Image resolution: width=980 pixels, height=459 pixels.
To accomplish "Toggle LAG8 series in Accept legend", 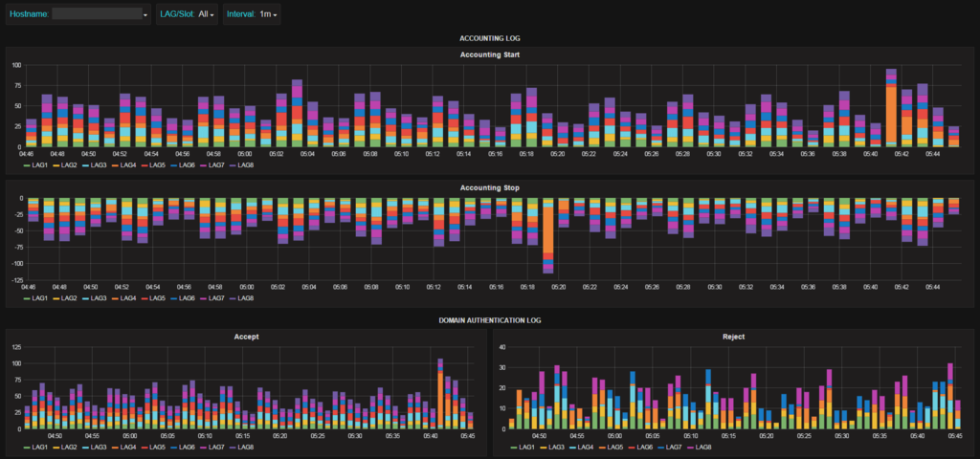I will click(240, 448).
